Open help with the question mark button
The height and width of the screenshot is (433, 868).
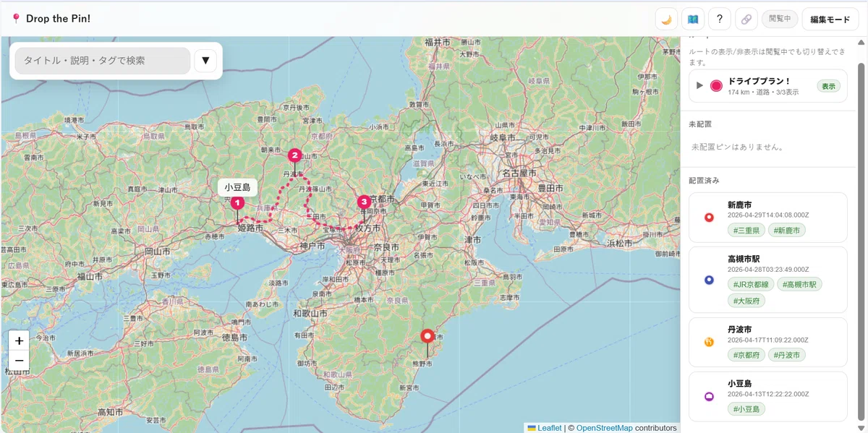click(x=720, y=19)
